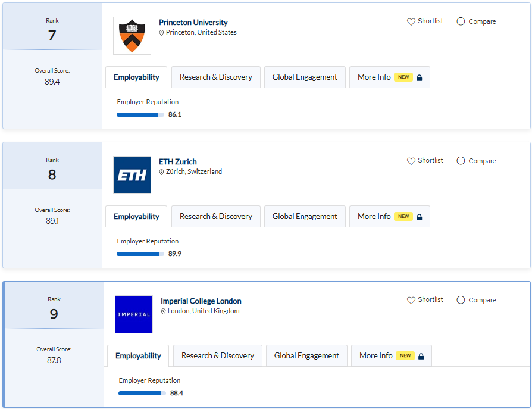Switch to ETH Zurich's Employability tab
Viewport: 532px width, 409px height.
tap(136, 216)
